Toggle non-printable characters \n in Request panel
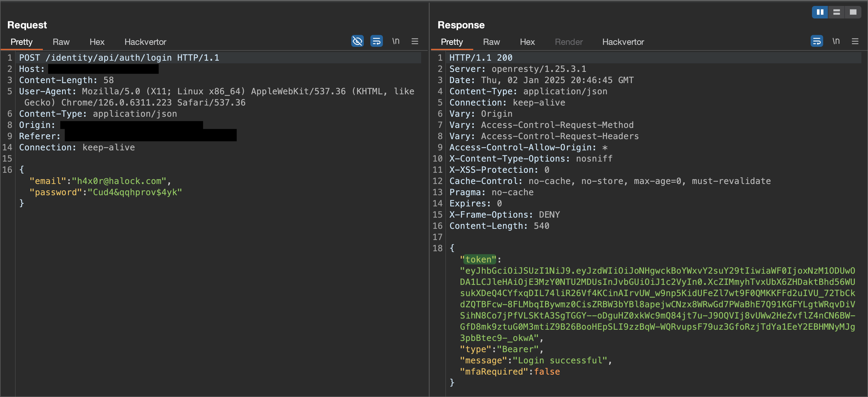Image resolution: width=868 pixels, height=397 pixels. pos(395,41)
